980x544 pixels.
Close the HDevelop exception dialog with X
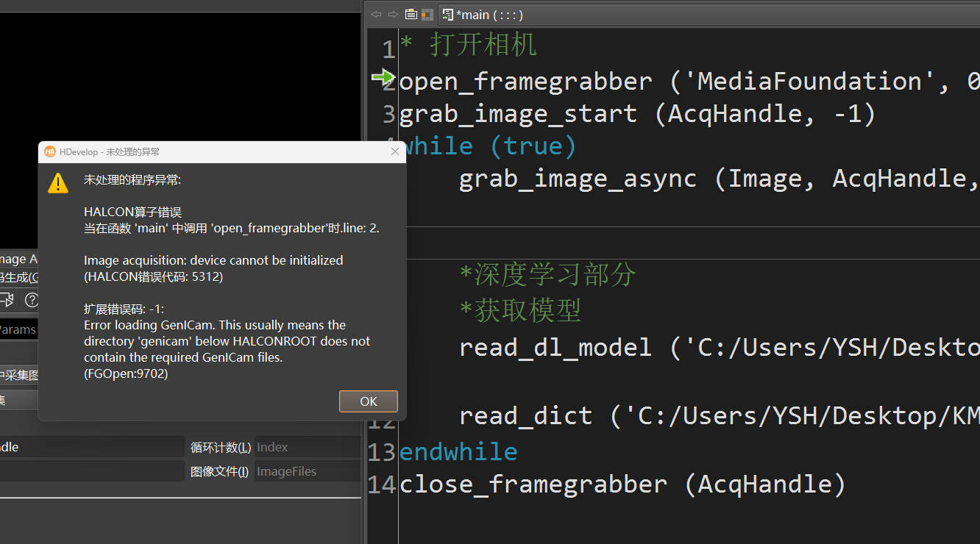pyautogui.click(x=395, y=151)
